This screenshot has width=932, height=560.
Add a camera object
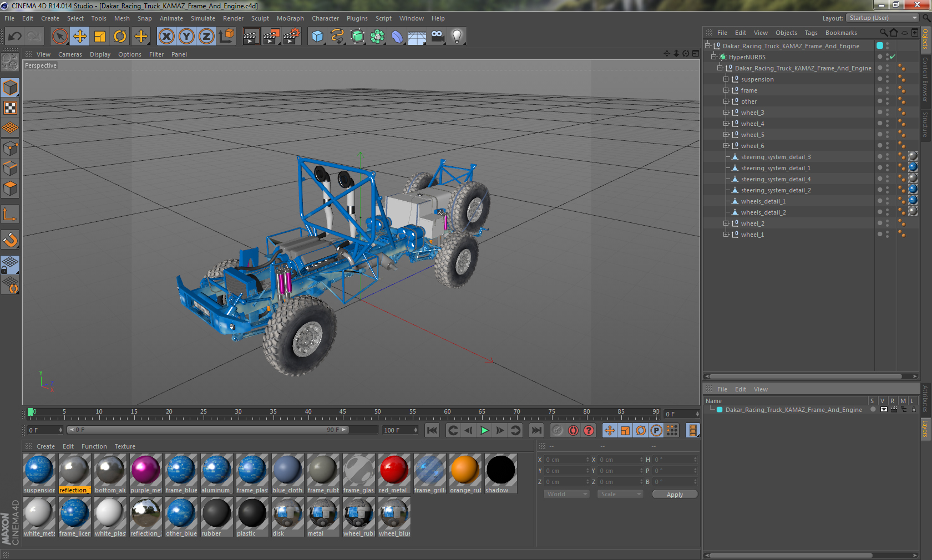(437, 37)
